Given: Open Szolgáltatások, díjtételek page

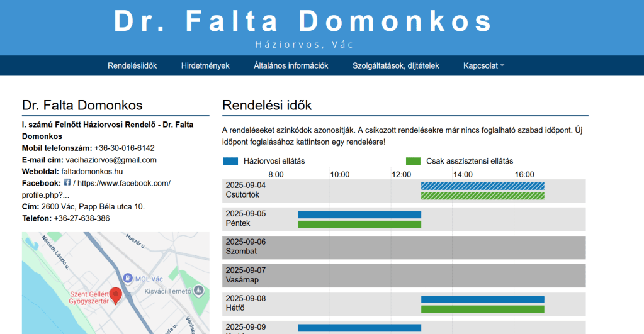Looking at the screenshot, I should (x=395, y=65).
